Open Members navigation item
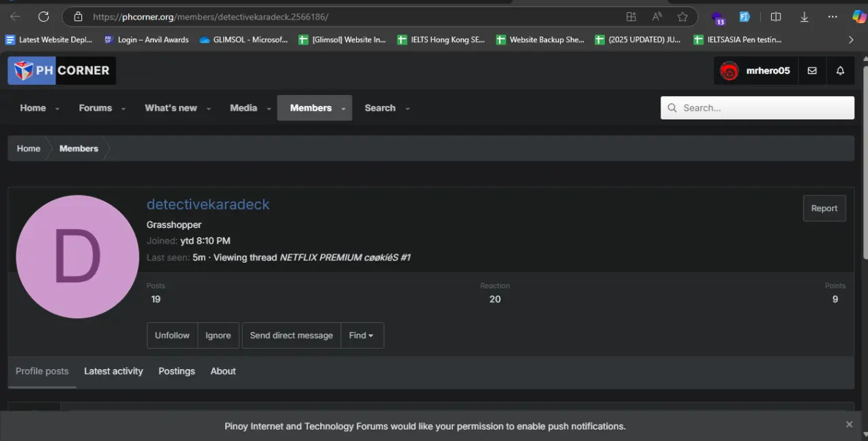This screenshot has height=441, width=868. click(x=311, y=108)
